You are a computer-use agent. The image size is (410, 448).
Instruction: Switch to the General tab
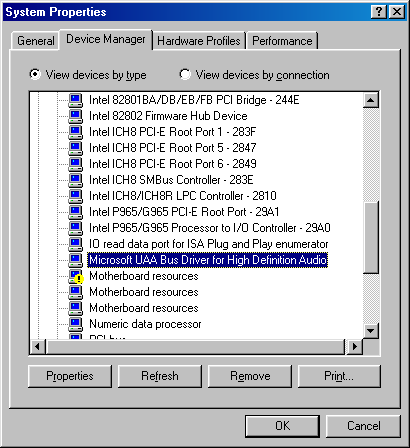click(x=36, y=41)
